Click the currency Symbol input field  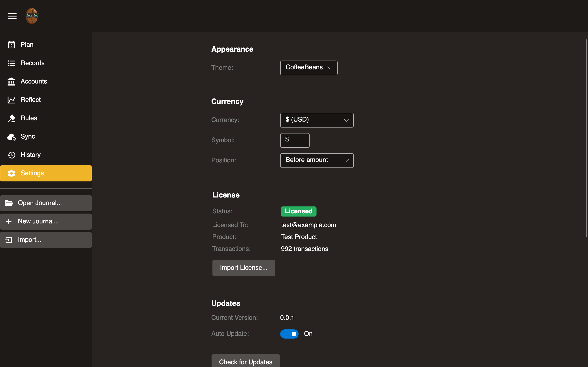[x=294, y=140]
